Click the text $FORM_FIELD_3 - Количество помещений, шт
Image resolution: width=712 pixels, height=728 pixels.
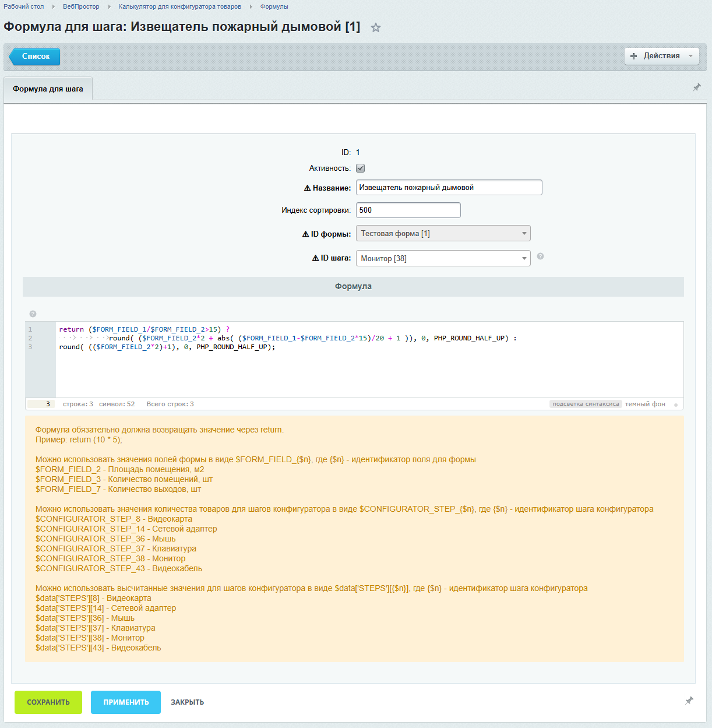(124, 479)
